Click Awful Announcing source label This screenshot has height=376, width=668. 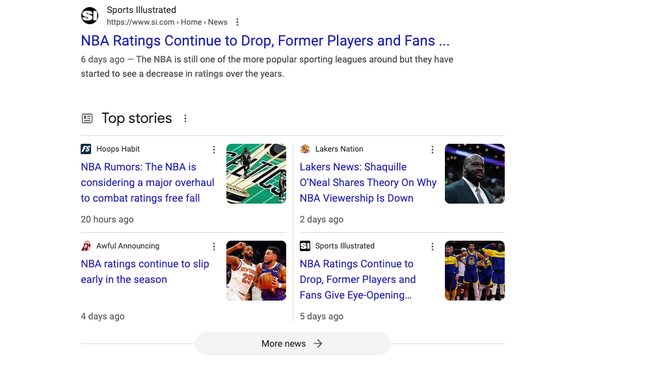click(x=127, y=246)
